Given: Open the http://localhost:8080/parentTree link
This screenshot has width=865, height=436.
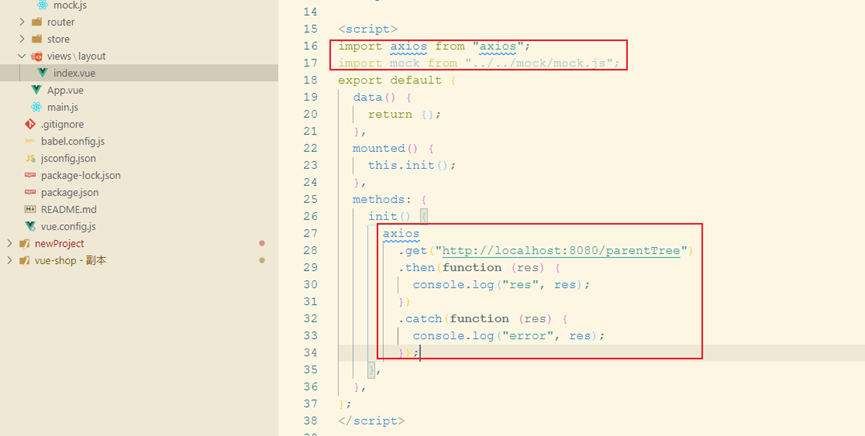Looking at the screenshot, I should coord(561,251).
